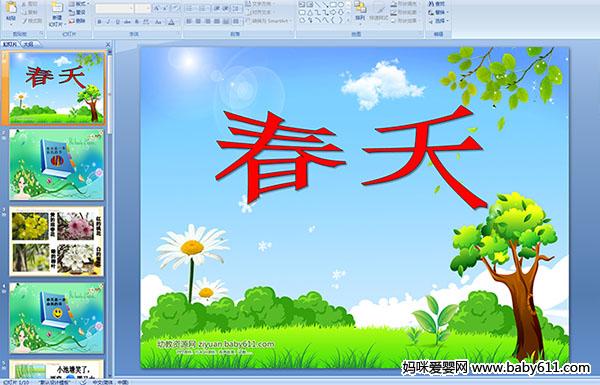Switch to the Slides (幻灯片) tab
Image resolution: width=600 pixels, height=385 pixels.
(x=10, y=44)
